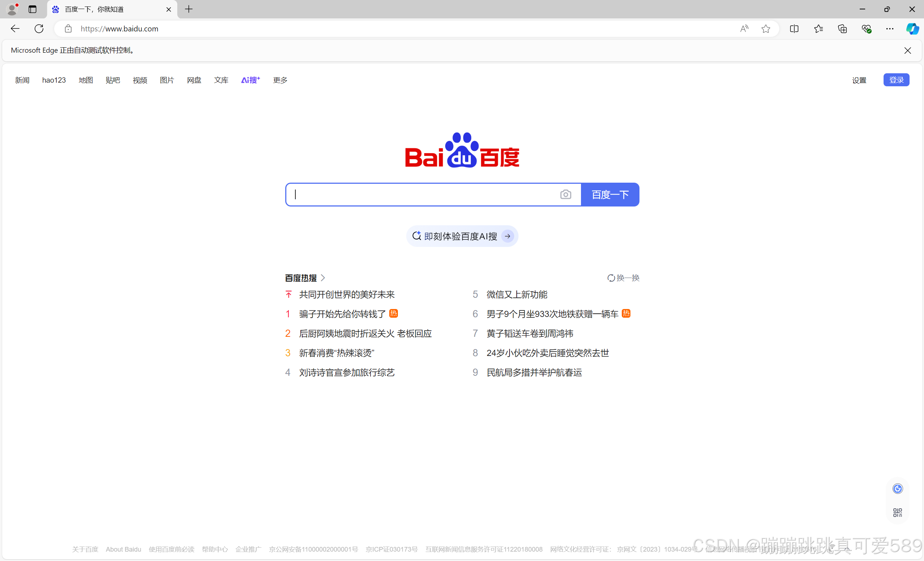Click the Edge back arrow

15,29
